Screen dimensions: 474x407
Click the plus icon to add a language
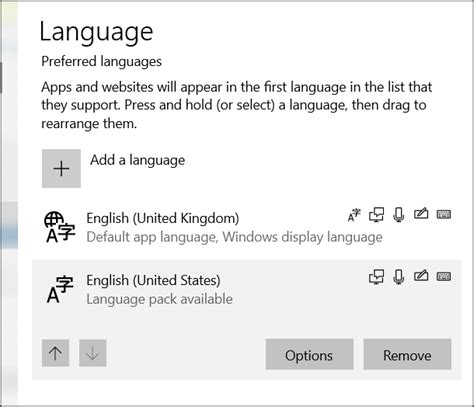[x=61, y=168]
